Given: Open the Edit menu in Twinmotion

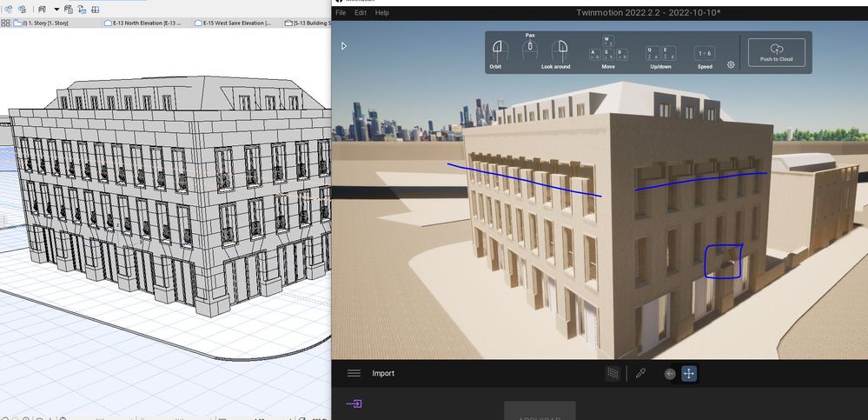Looking at the screenshot, I should click(361, 13).
